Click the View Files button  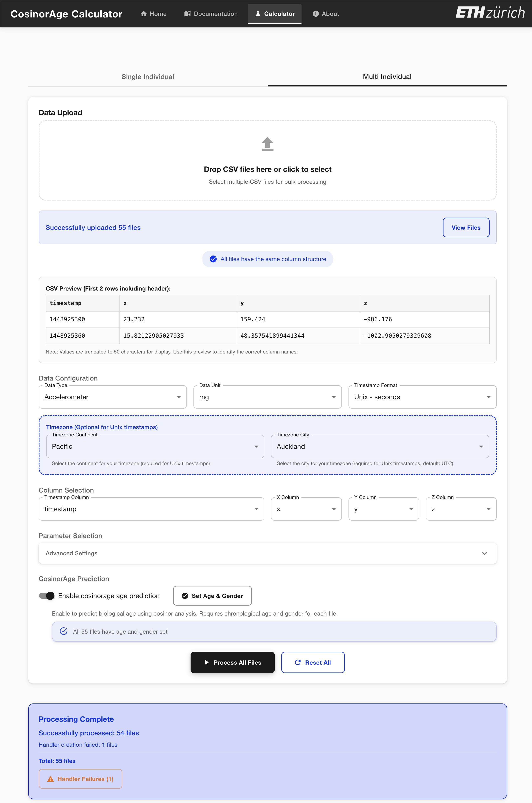pyautogui.click(x=466, y=227)
